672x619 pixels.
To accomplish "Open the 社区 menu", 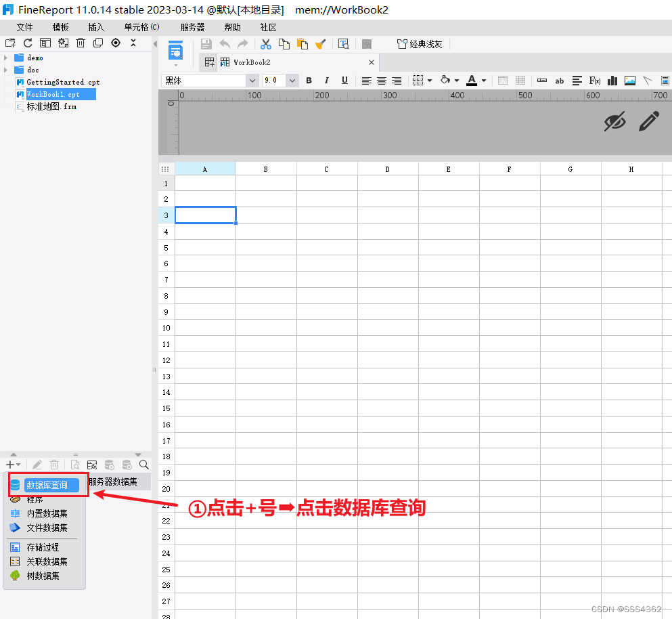I will tap(268, 28).
